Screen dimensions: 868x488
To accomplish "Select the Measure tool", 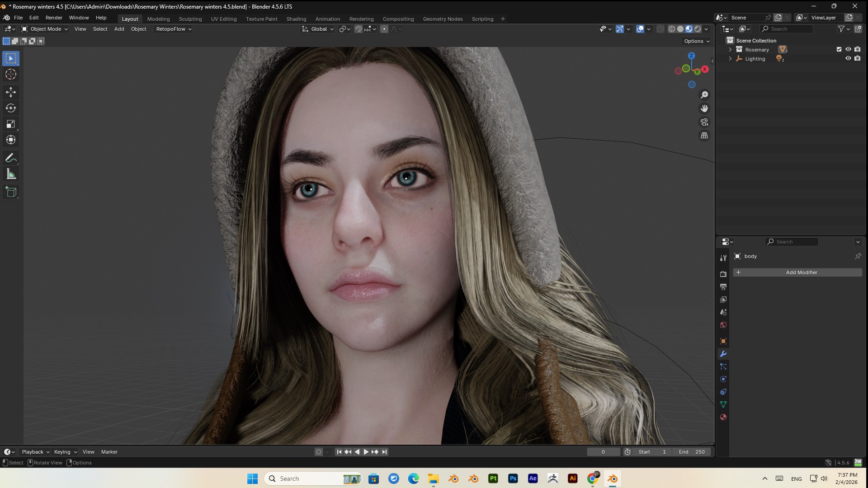I will [11, 174].
